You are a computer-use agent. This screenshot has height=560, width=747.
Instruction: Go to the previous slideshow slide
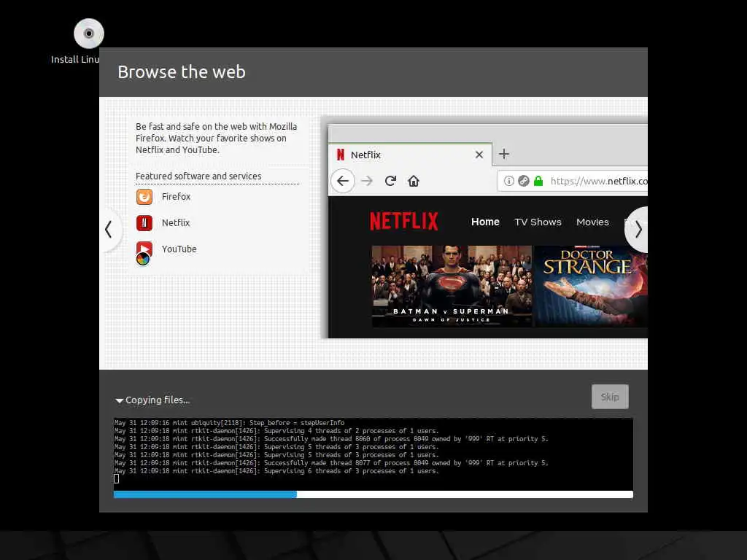[109, 230]
